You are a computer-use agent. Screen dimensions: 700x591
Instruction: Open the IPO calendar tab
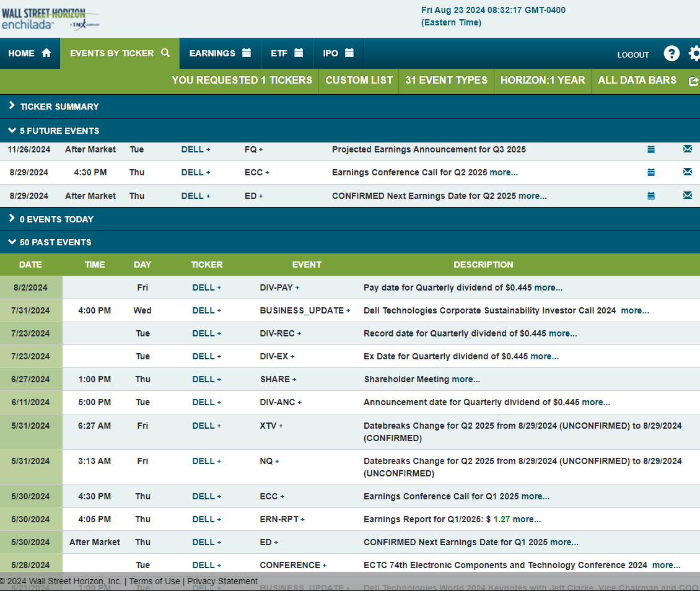pos(338,53)
